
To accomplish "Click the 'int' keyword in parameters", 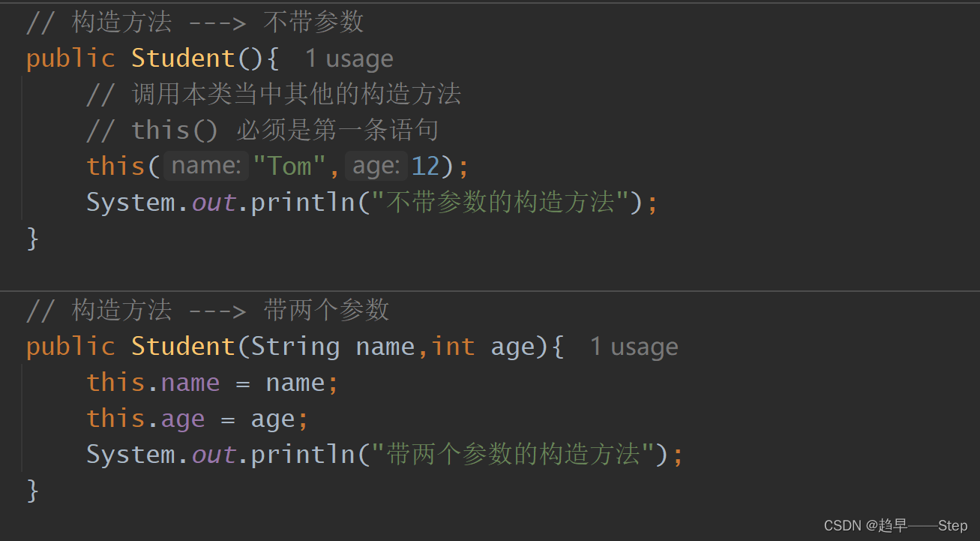I will click(x=453, y=347).
